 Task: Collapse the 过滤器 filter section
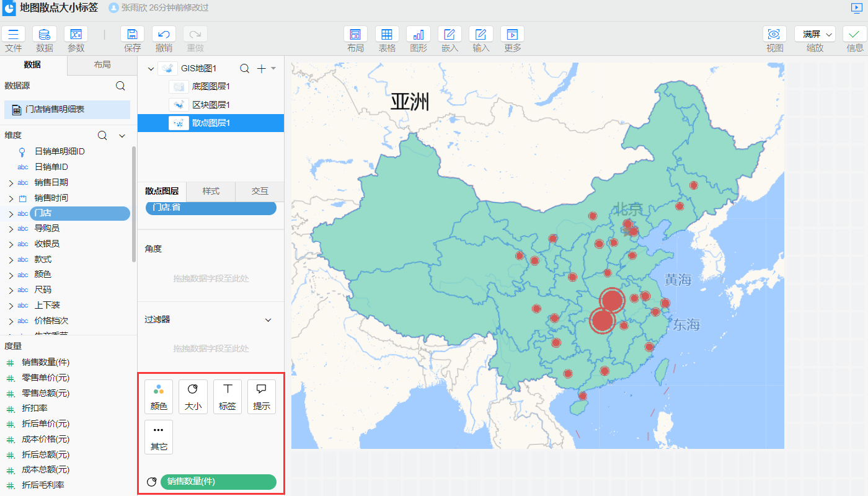[268, 319]
